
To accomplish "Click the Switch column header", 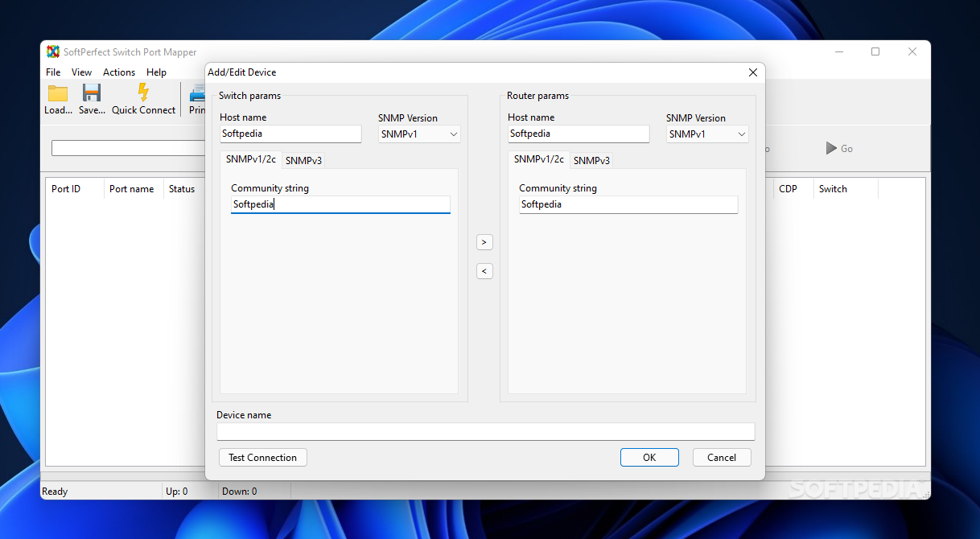I will tap(846, 189).
